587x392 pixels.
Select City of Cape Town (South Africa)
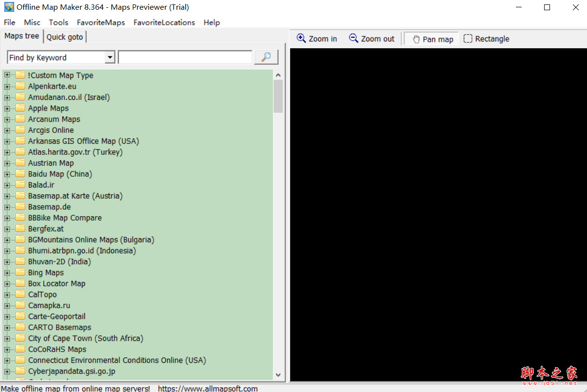(x=86, y=338)
